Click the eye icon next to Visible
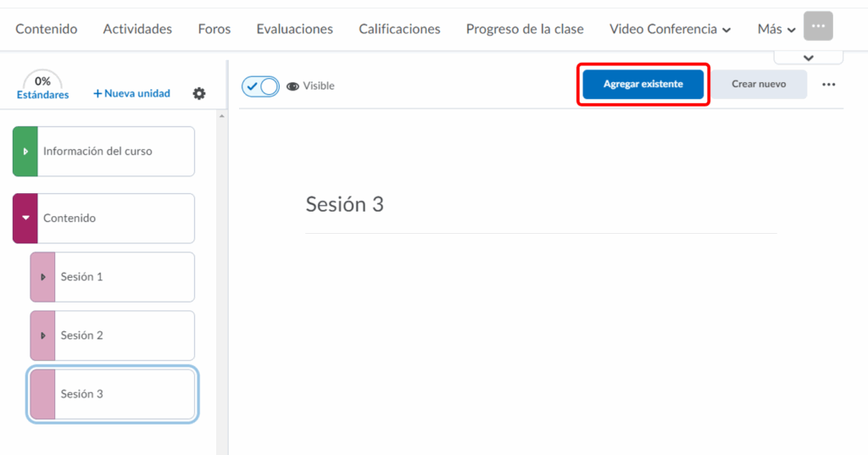The height and width of the screenshot is (455, 868). tap(293, 86)
